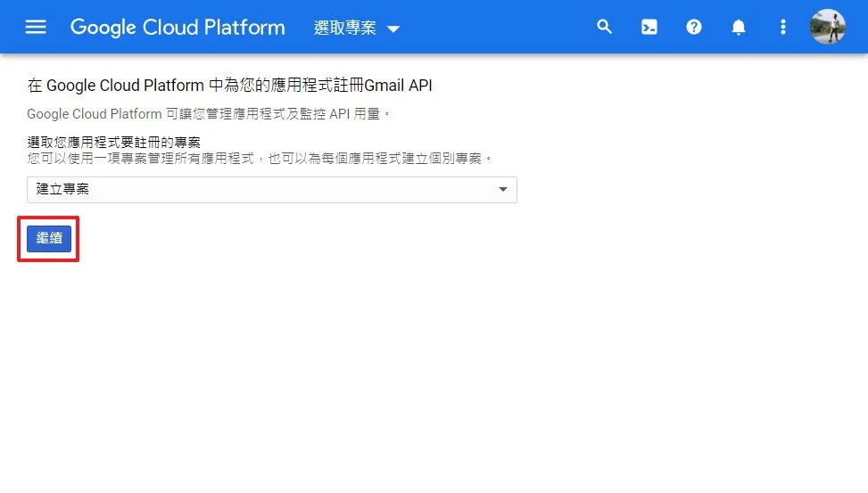The height and width of the screenshot is (493, 868).
Task: Expand the 建立專案 project dropdown
Action: pos(272,190)
